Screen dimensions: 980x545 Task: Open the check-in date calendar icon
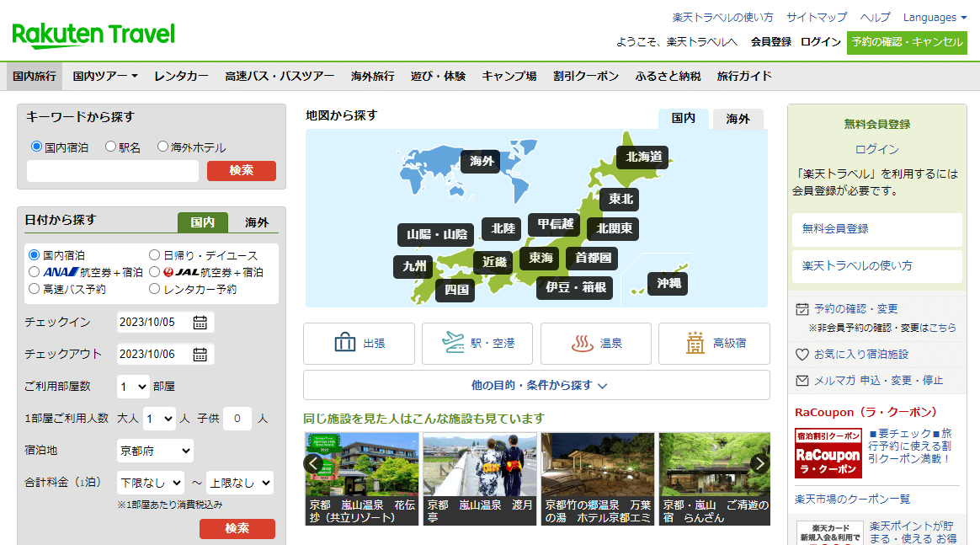click(200, 322)
